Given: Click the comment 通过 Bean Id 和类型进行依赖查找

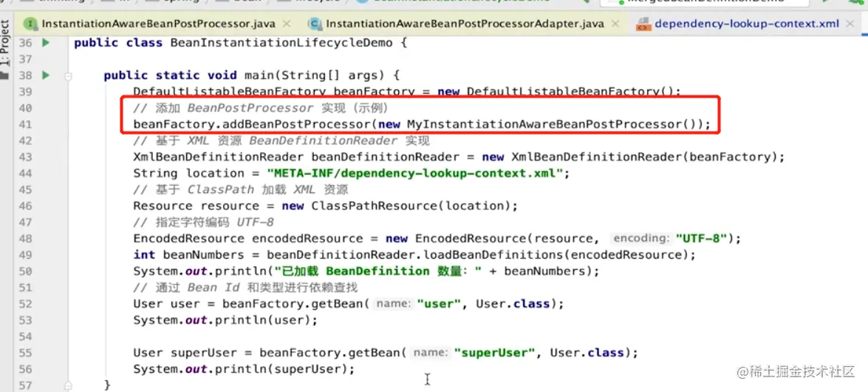Looking at the screenshot, I should [x=245, y=288].
